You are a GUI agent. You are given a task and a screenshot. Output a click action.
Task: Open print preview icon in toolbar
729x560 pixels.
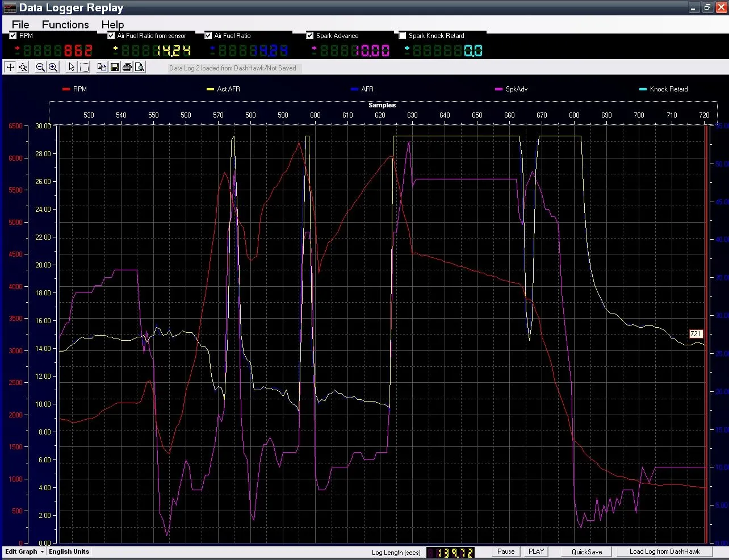coord(140,67)
